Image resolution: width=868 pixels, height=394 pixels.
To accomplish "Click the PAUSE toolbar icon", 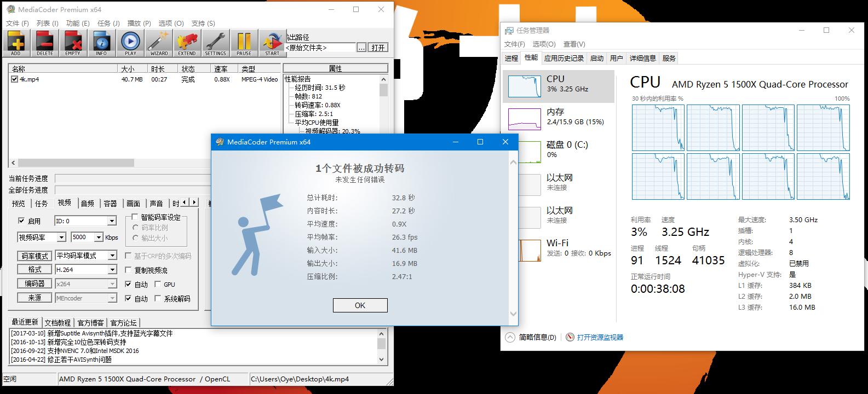I will (x=244, y=43).
